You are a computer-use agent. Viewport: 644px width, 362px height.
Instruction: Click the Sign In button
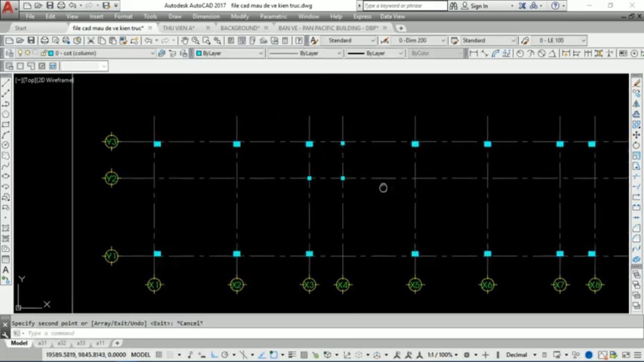point(479,6)
